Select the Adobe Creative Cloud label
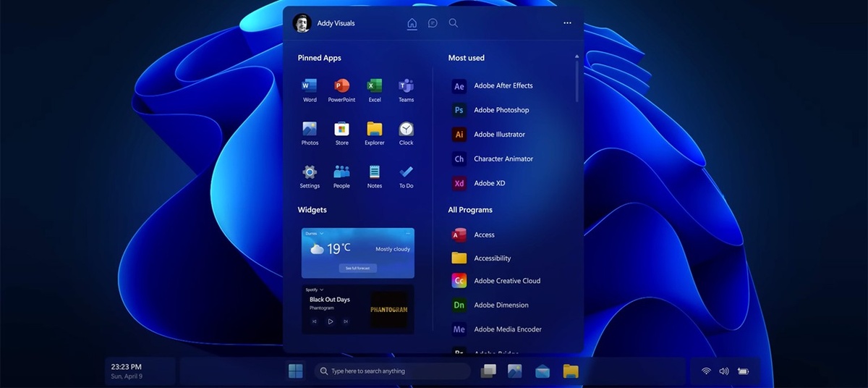The width and height of the screenshot is (868, 388). (x=507, y=281)
